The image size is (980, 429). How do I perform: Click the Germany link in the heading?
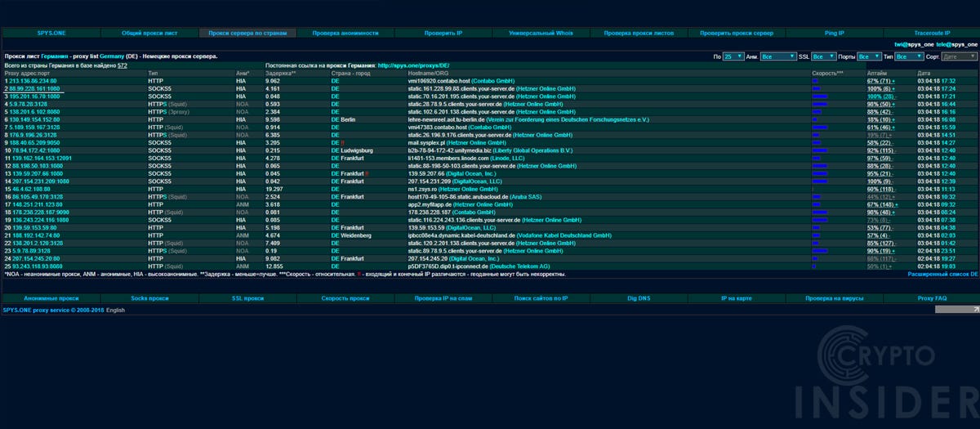[112, 56]
